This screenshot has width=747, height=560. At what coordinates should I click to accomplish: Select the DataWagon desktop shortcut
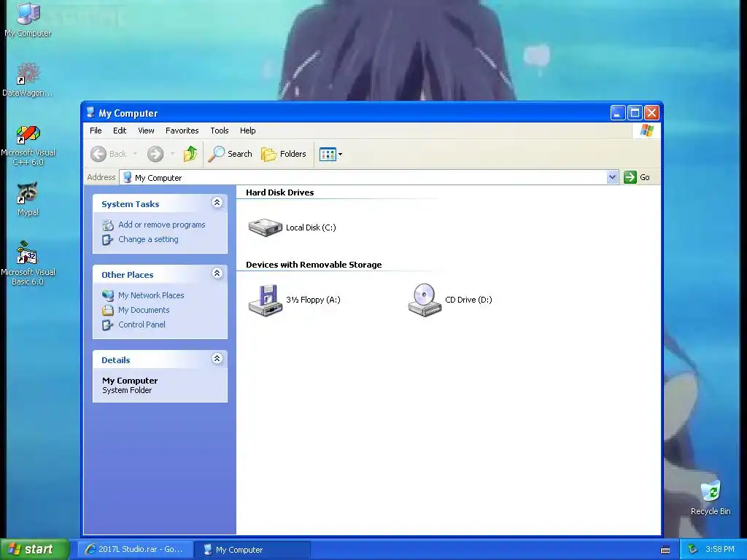point(28,79)
